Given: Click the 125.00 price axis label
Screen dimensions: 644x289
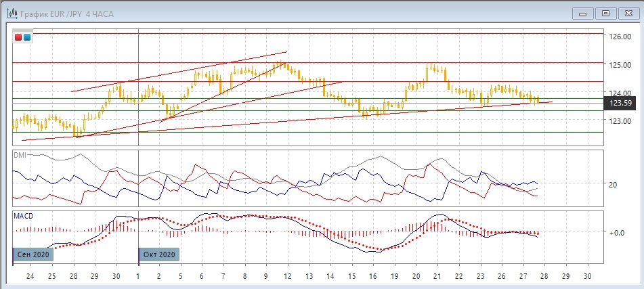Looking at the screenshot, I should [x=620, y=65].
